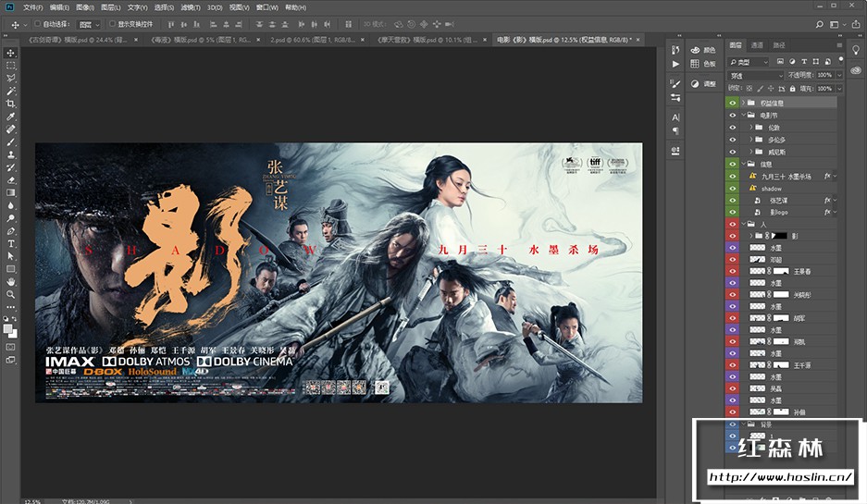Collapse the 电影节 layer group
867x504 pixels.
pos(743,115)
